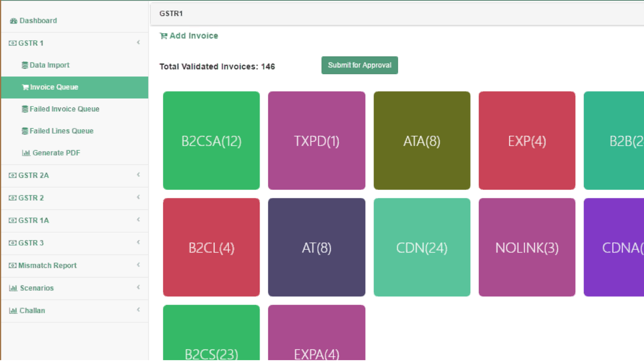Open the TXPD(1) tile
This screenshot has height=362, width=644.
316,141
